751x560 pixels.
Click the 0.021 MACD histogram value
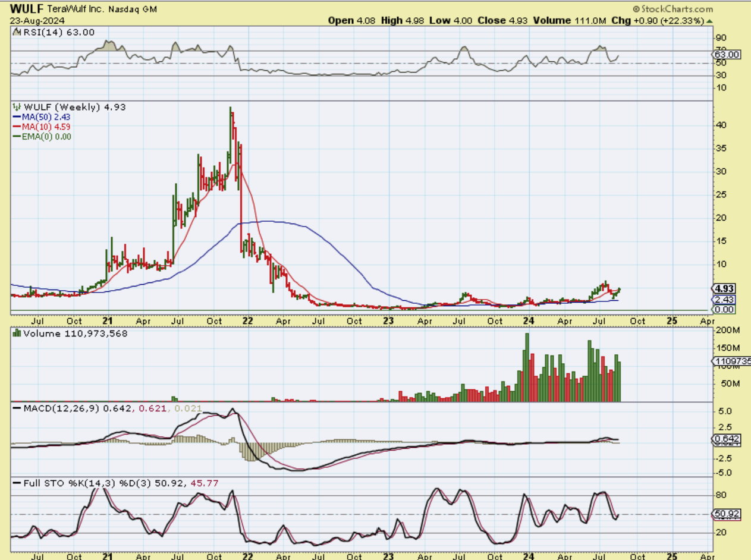click(188, 408)
